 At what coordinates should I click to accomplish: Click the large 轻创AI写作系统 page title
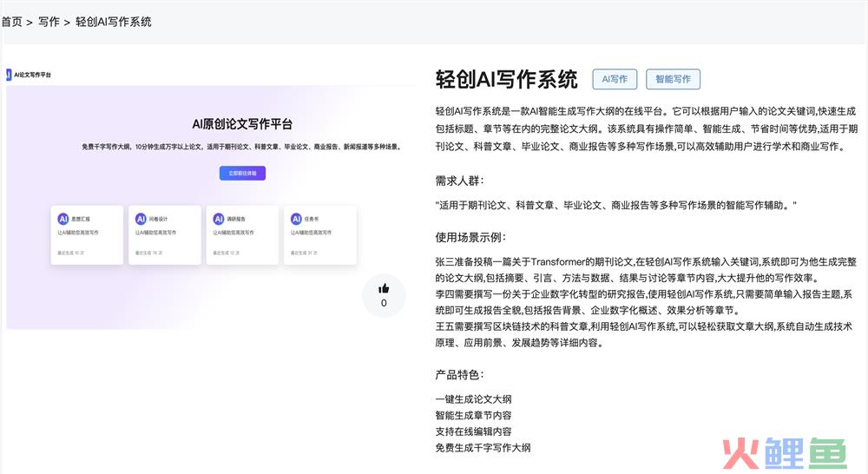[x=507, y=79]
